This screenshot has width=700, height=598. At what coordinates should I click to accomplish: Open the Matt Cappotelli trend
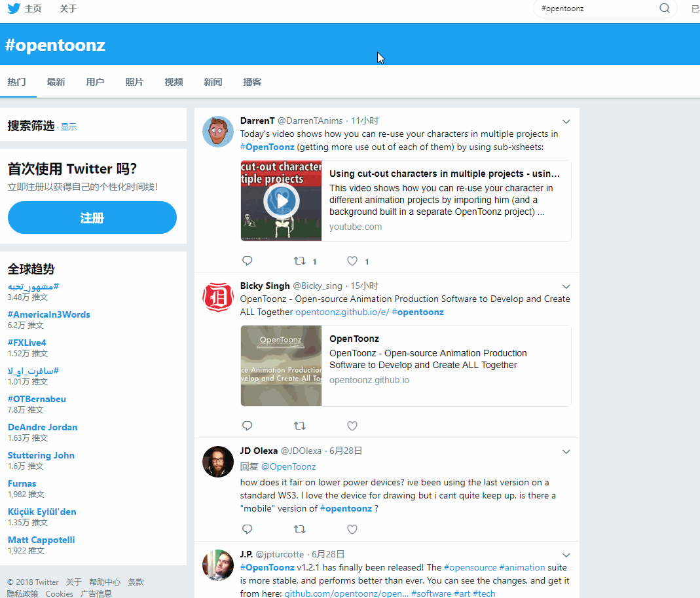pyautogui.click(x=41, y=540)
